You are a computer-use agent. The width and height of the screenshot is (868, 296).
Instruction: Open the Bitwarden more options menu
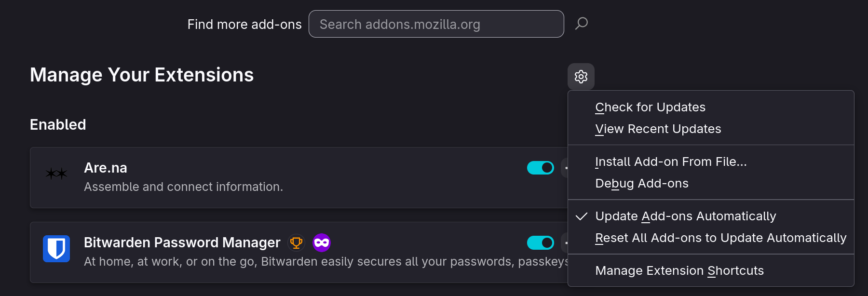point(567,243)
